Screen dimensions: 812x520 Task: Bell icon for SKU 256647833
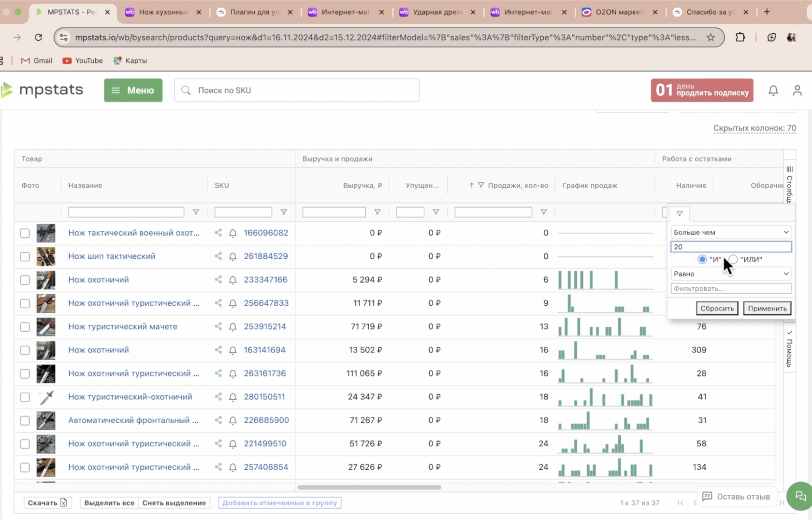click(232, 303)
